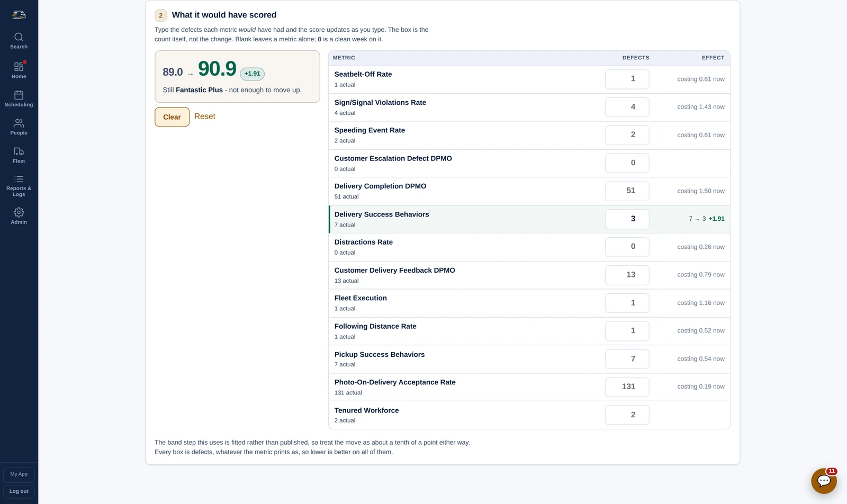Click the 'costing 1.16 now' effect text
Image resolution: width=847 pixels, height=504 pixels.
(x=701, y=303)
